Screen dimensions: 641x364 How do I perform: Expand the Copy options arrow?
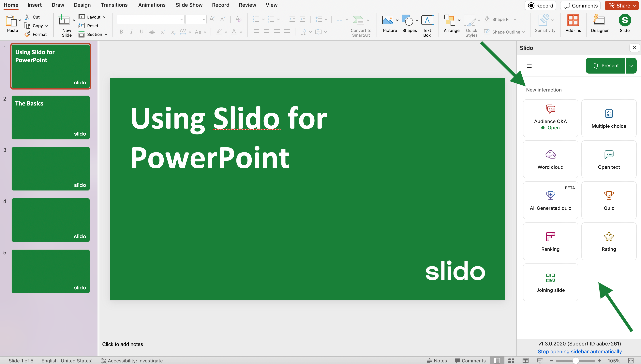coord(47,25)
